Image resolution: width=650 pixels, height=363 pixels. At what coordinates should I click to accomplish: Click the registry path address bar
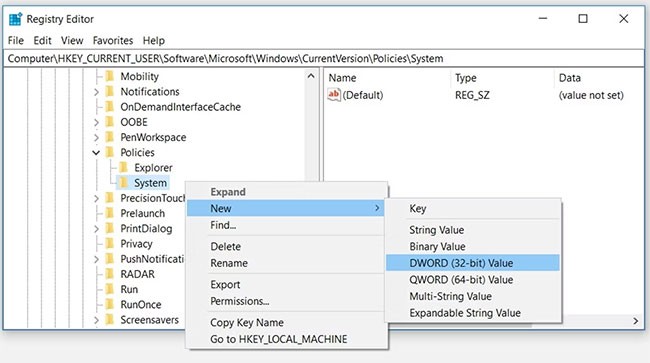pyautogui.click(x=324, y=58)
